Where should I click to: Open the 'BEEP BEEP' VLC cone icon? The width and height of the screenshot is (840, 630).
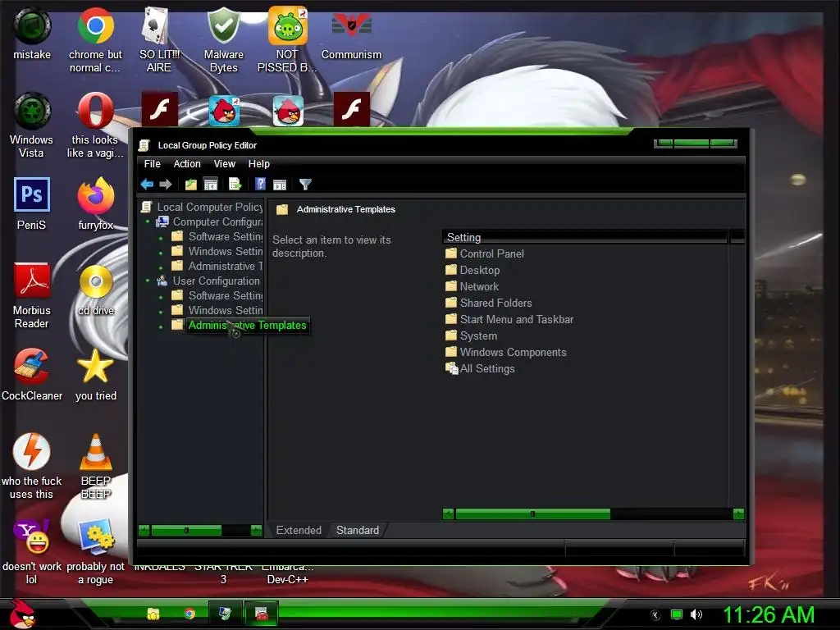tap(95, 466)
